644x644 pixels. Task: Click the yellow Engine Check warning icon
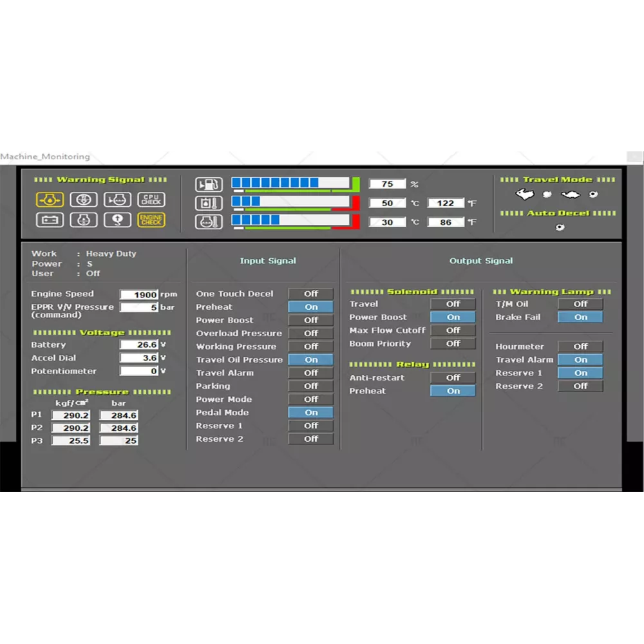click(151, 220)
